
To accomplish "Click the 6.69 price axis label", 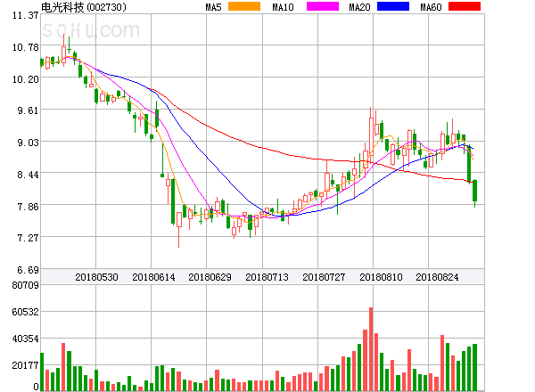I will pyautogui.click(x=28, y=270).
